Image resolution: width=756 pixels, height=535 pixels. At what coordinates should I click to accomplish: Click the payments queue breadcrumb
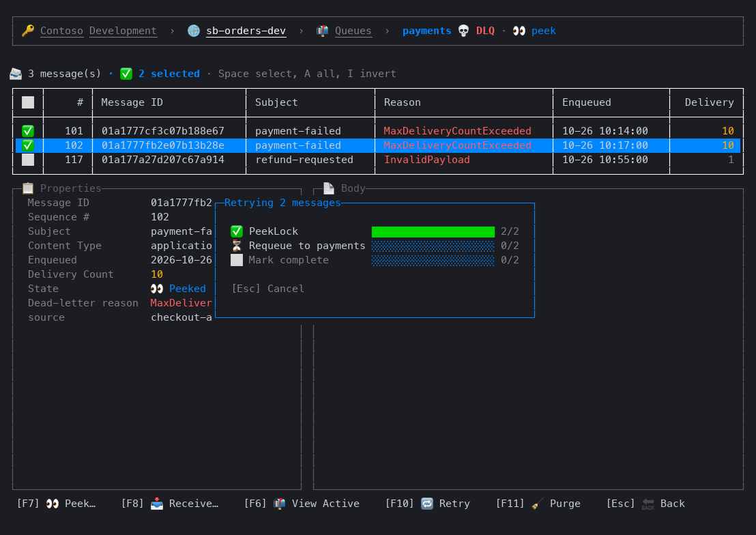coord(426,31)
